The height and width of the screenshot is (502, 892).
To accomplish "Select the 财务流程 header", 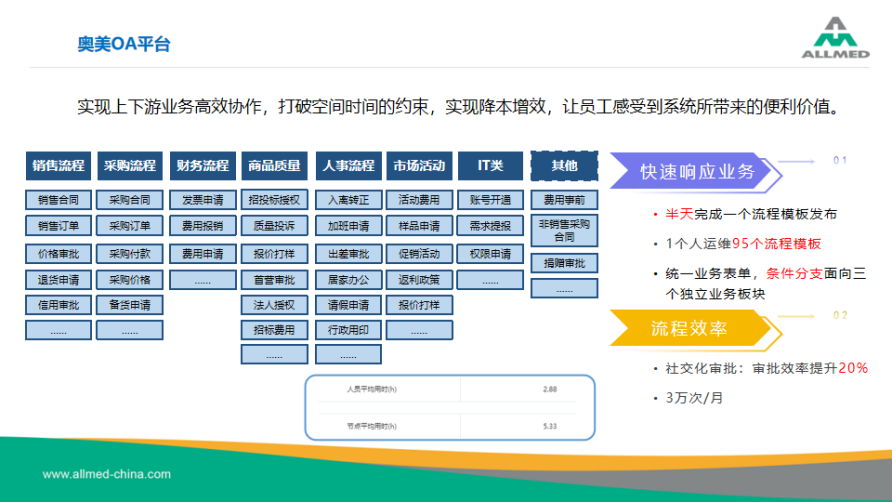I will pos(203,166).
